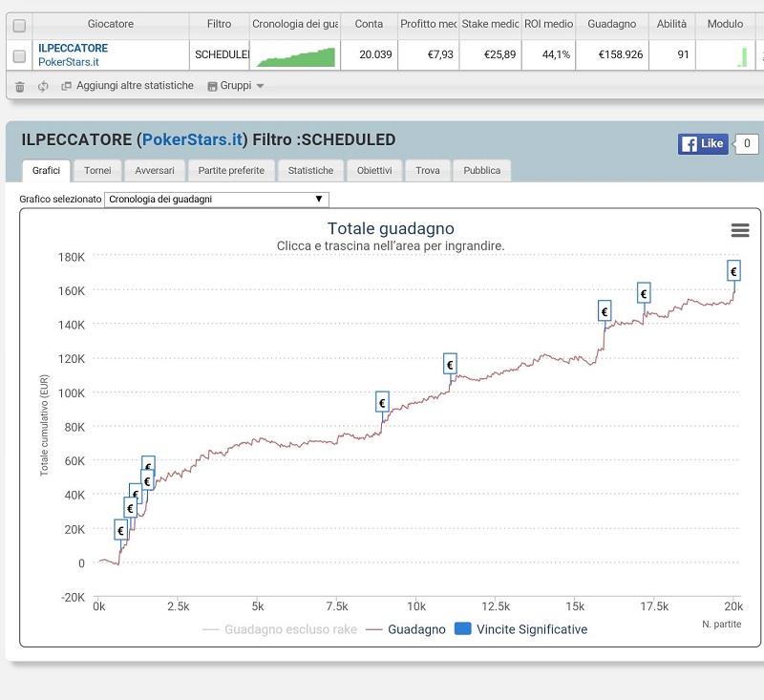
Task: Click the € marker near 16k games at 140K
Action: click(x=605, y=310)
